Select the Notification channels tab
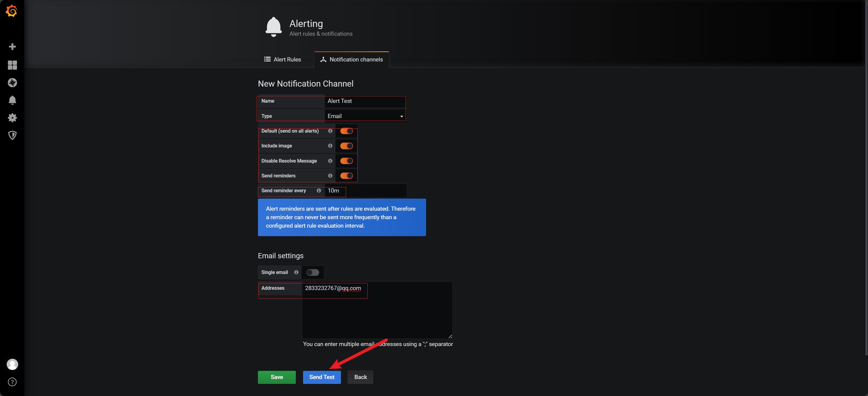This screenshot has height=396, width=868. pos(352,60)
